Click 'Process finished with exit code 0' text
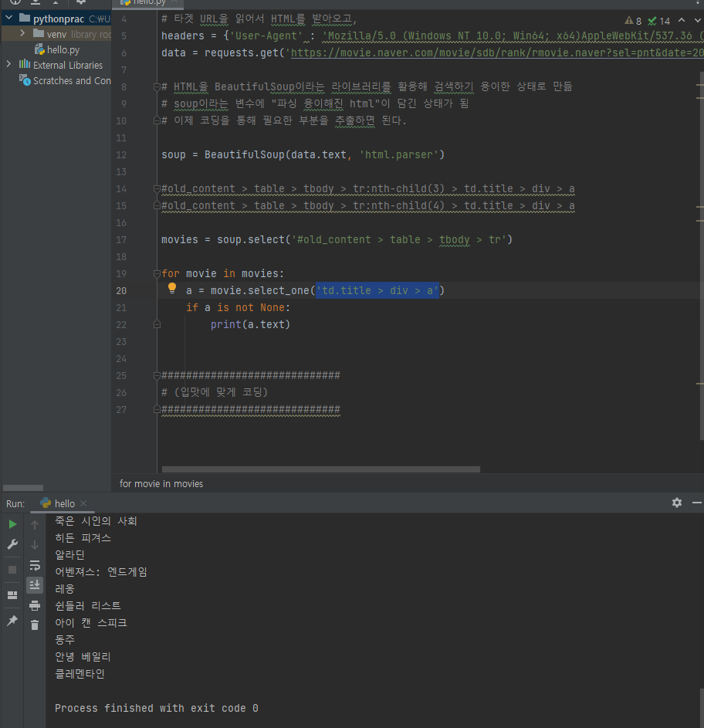704x728 pixels. pyautogui.click(x=157, y=708)
